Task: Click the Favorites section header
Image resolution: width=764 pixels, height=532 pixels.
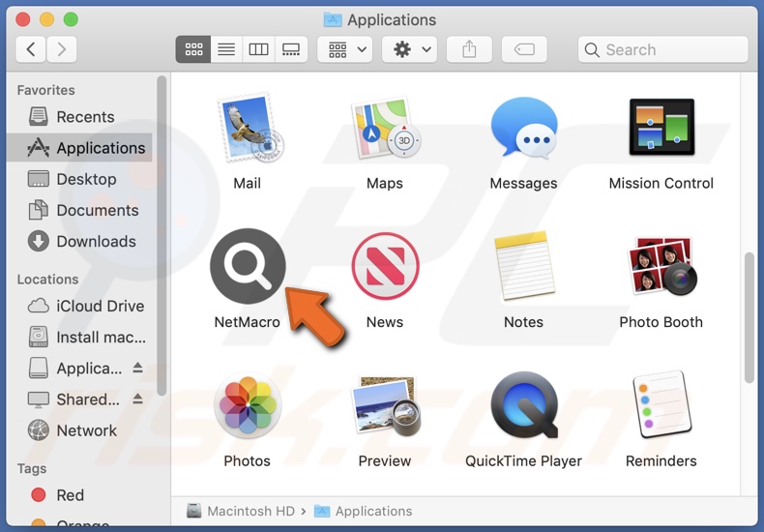Action: coord(45,90)
